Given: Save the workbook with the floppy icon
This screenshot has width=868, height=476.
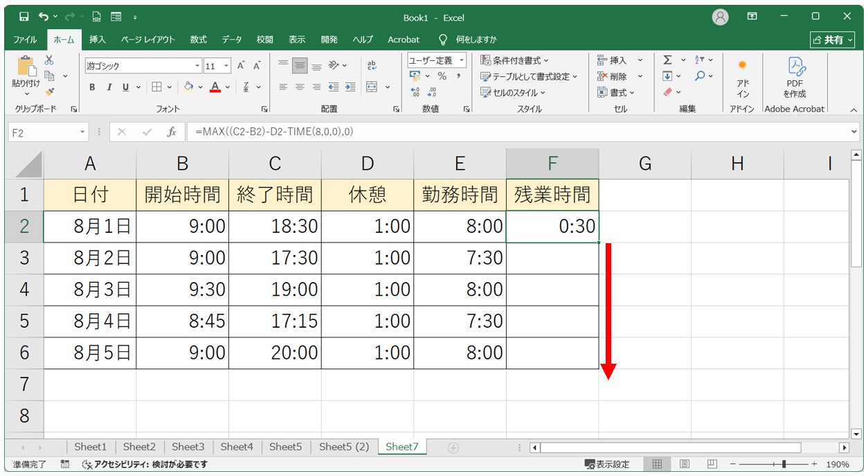Looking at the screenshot, I should point(24,17).
